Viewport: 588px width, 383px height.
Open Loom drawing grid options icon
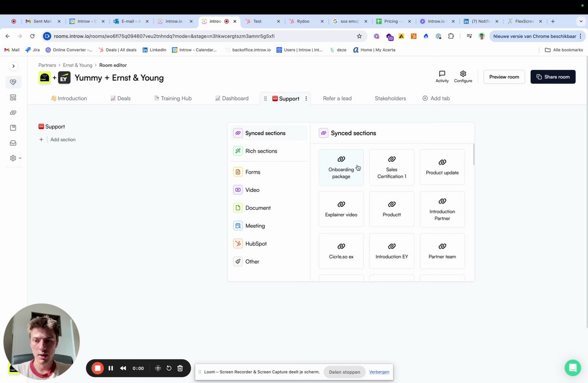click(x=158, y=368)
